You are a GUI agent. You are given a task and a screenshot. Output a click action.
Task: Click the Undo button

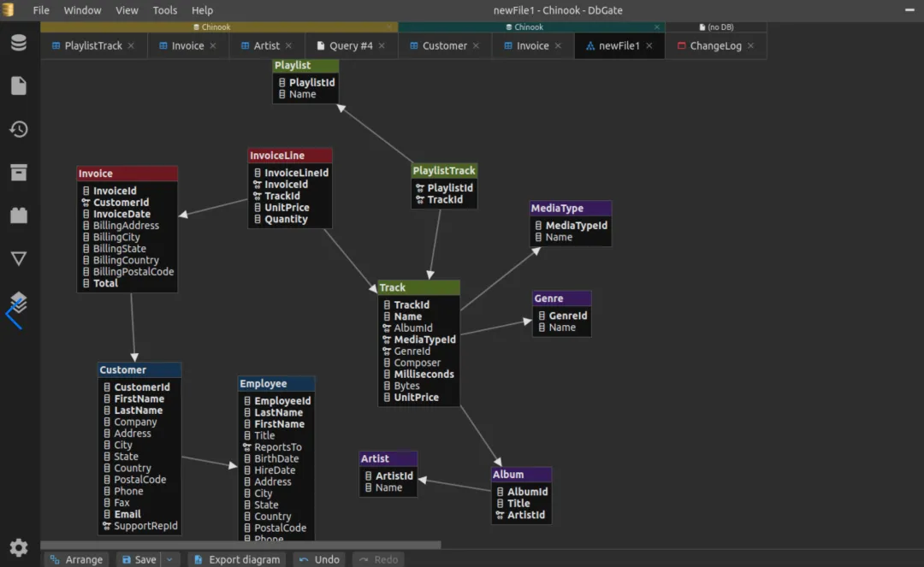pyautogui.click(x=319, y=559)
